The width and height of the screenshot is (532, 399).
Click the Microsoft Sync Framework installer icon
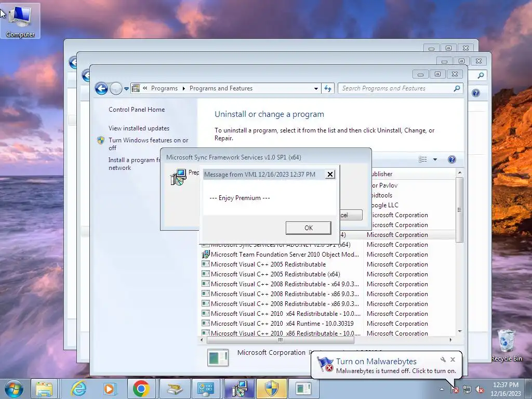178,177
